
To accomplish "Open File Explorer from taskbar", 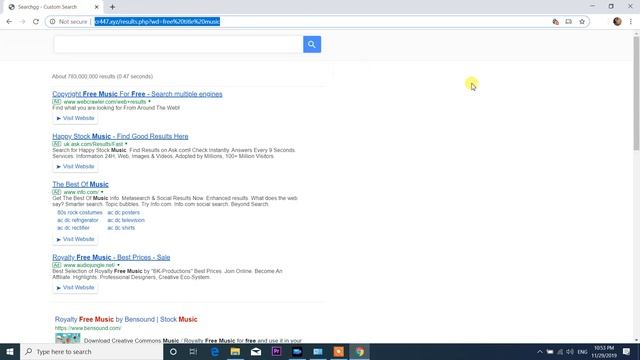I will pyautogui.click(x=235, y=351).
